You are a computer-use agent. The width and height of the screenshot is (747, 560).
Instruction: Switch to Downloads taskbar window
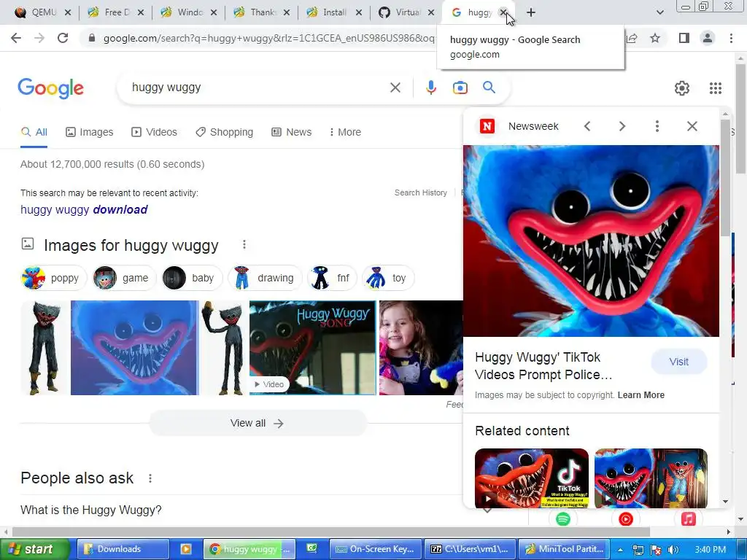(x=123, y=549)
